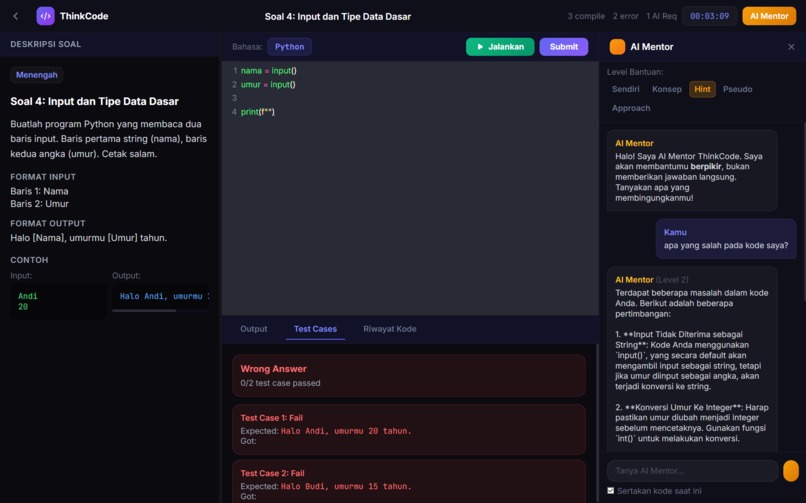Click the empty code line 3
This screenshot has height=503, width=806.
[x=410, y=98]
